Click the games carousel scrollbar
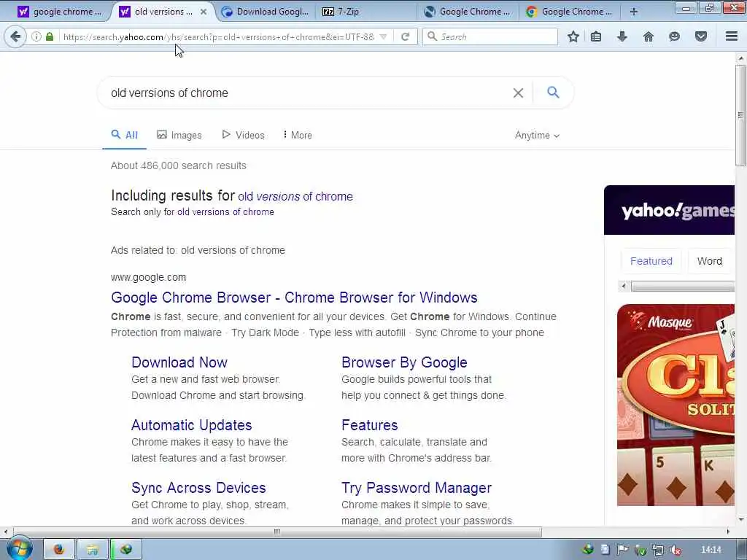The height and width of the screenshot is (560, 747). (x=683, y=286)
